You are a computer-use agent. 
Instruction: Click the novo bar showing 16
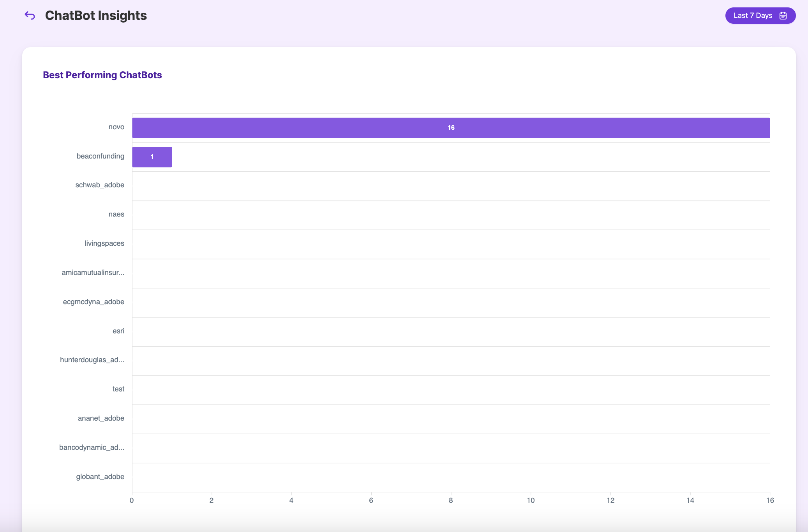coord(451,128)
